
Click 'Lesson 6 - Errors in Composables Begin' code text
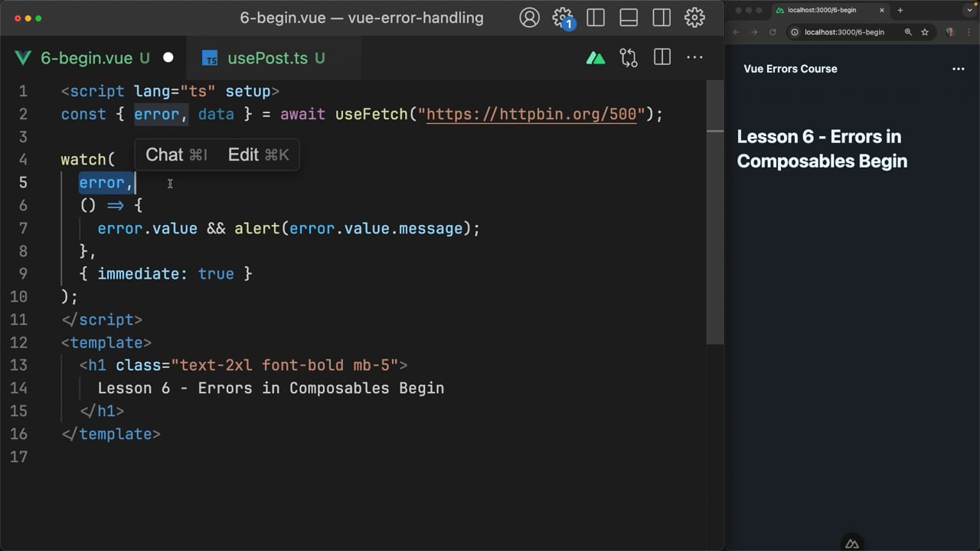(271, 388)
